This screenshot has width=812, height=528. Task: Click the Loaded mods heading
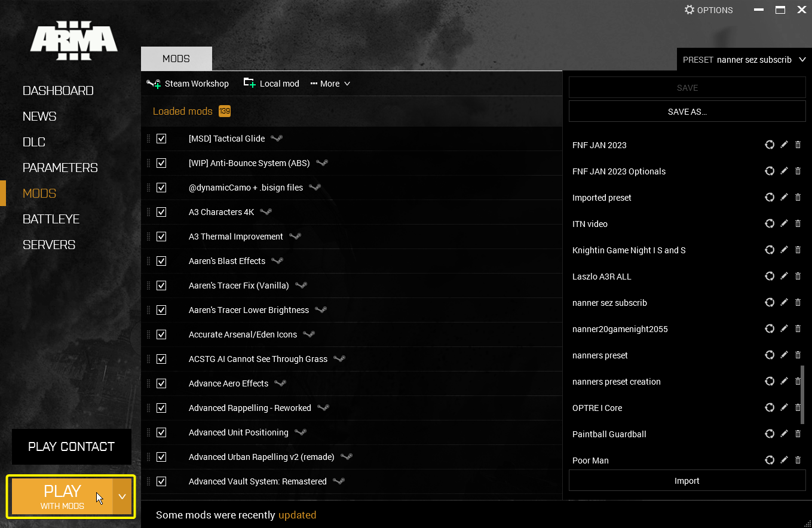tap(183, 111)
